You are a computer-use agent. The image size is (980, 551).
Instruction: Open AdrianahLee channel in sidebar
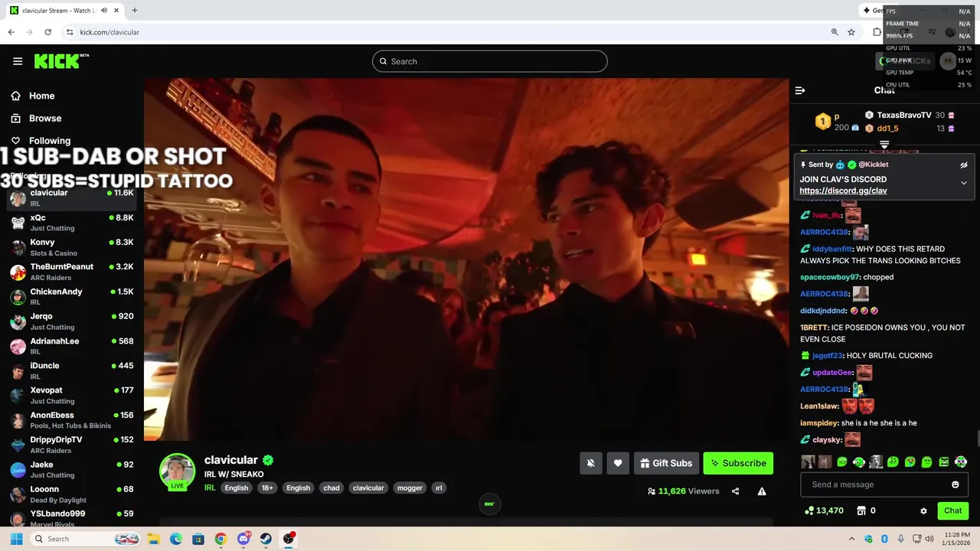72,346
